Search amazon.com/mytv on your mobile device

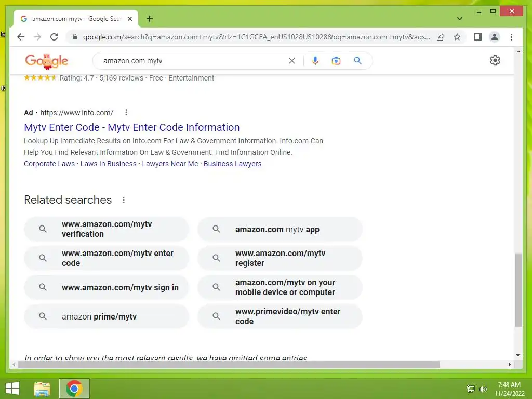[280, 287]
